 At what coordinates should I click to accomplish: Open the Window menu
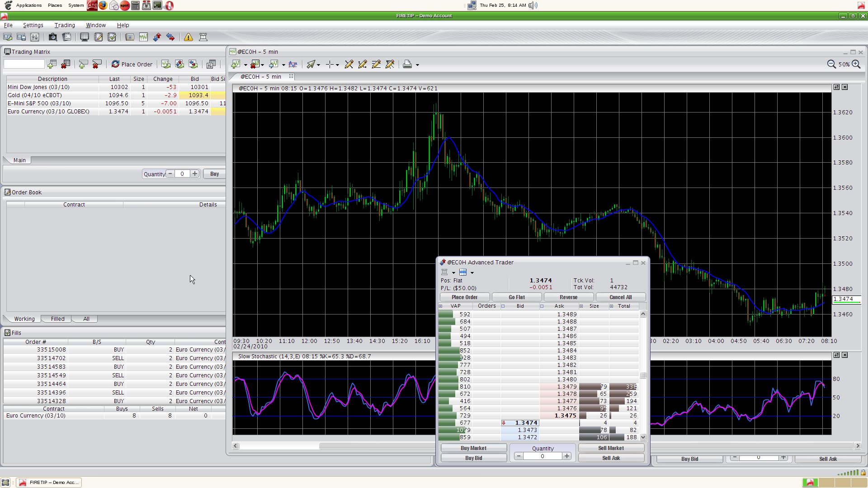tap(96, 25)
